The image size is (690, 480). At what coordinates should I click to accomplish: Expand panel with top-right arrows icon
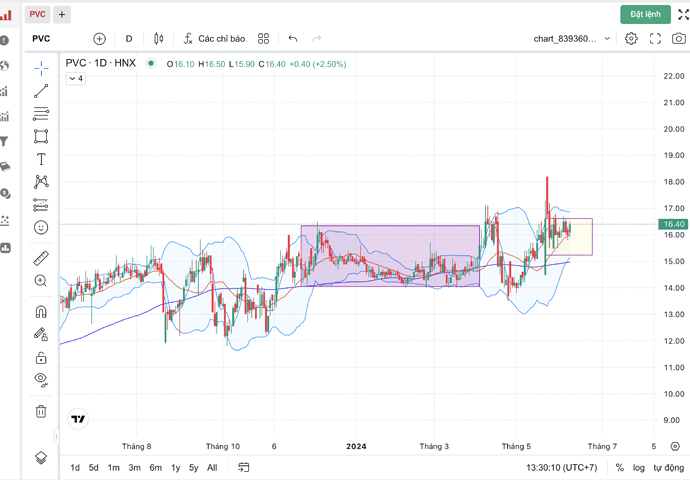(683, 15)
